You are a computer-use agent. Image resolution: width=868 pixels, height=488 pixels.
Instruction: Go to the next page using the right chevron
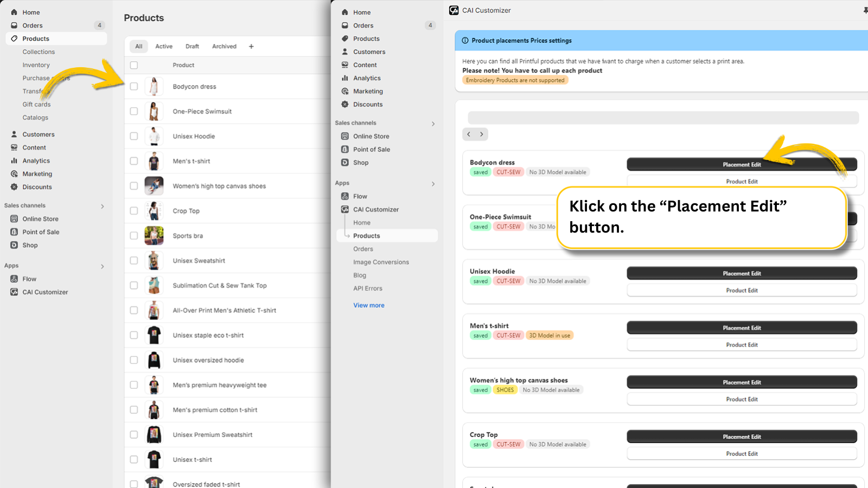(482, 134)
